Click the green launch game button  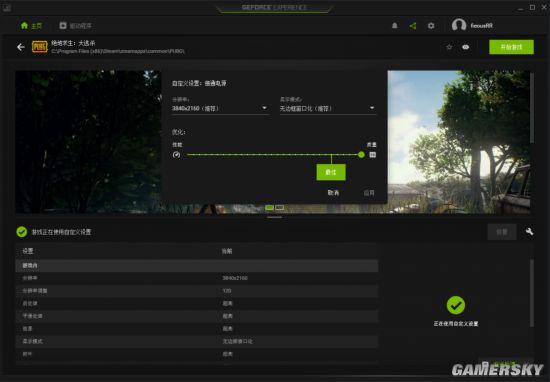tap(511, 47)
